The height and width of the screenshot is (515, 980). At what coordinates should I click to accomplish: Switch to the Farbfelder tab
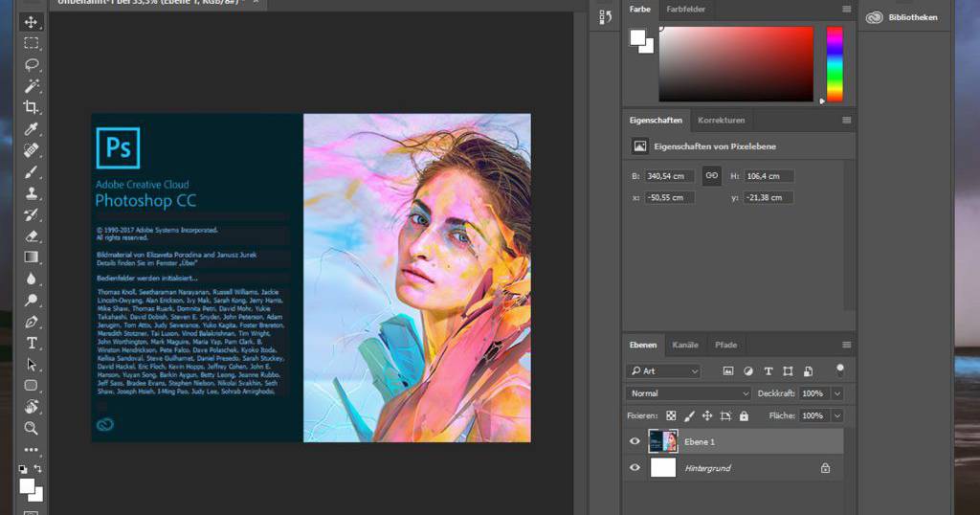pos(685,10)
